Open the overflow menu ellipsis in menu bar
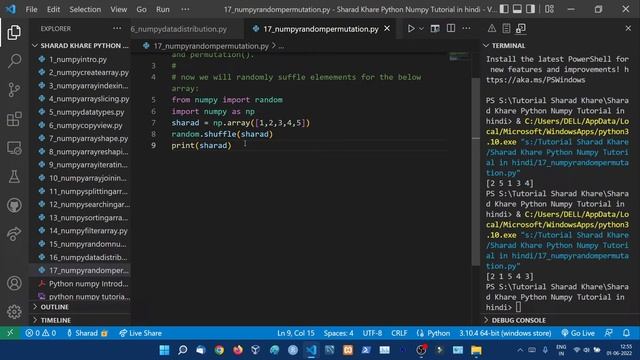The width and height of the screenshot is (640, 360). pyautogui.click(x=185, y=9)
